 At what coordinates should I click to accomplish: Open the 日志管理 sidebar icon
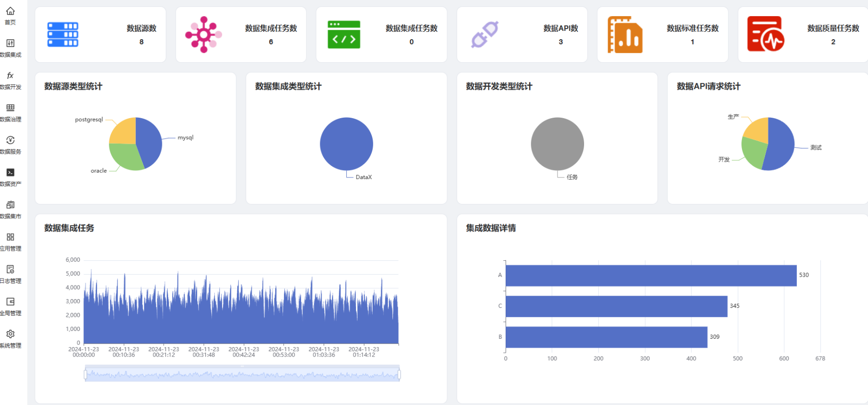(10, 270)
